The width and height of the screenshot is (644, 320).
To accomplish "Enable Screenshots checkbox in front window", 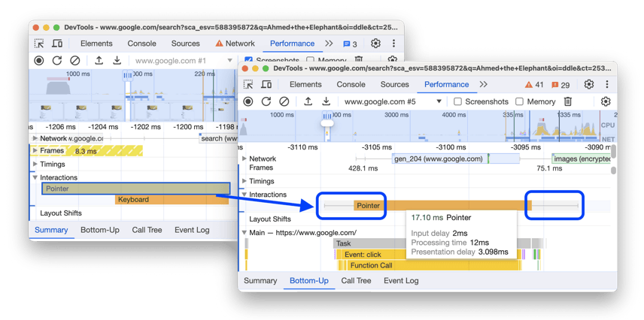I will [457, 101].
